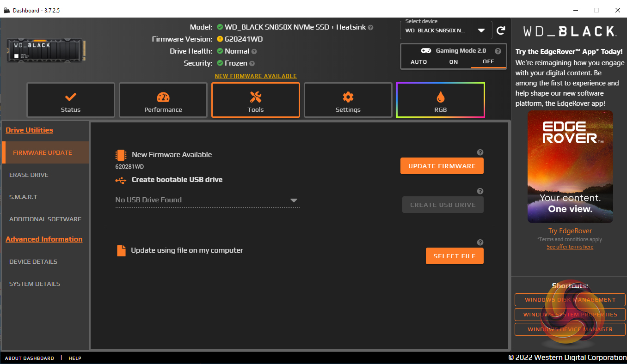Open ADDITIONAL SOFTWARE section
The width and height of the screenshot is (627, 364).
45,219
